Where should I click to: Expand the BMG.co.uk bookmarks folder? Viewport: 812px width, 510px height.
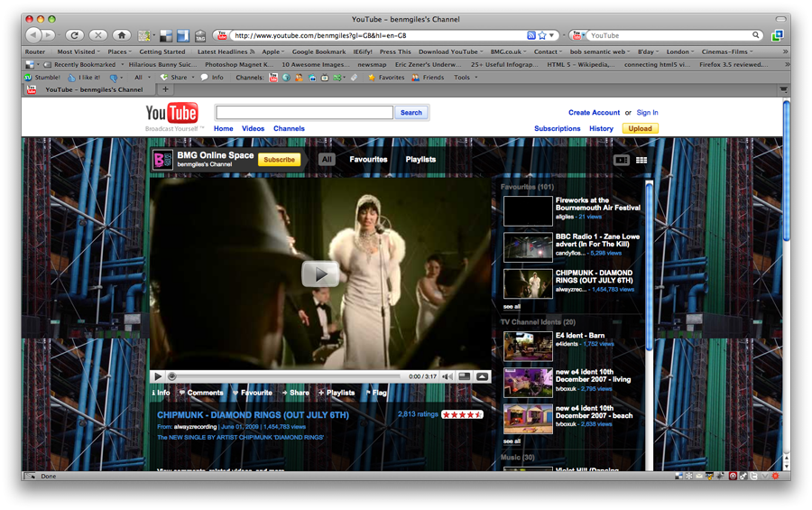(508, 51)
